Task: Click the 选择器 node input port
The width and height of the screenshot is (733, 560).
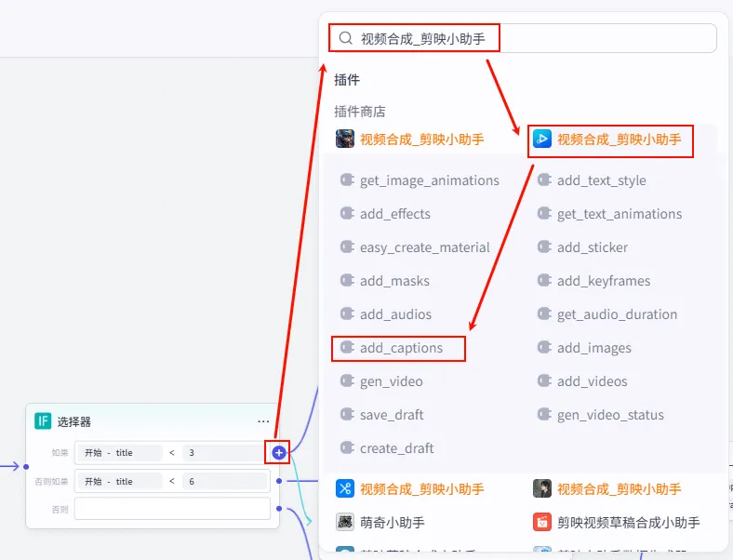Action: point(26,466)
